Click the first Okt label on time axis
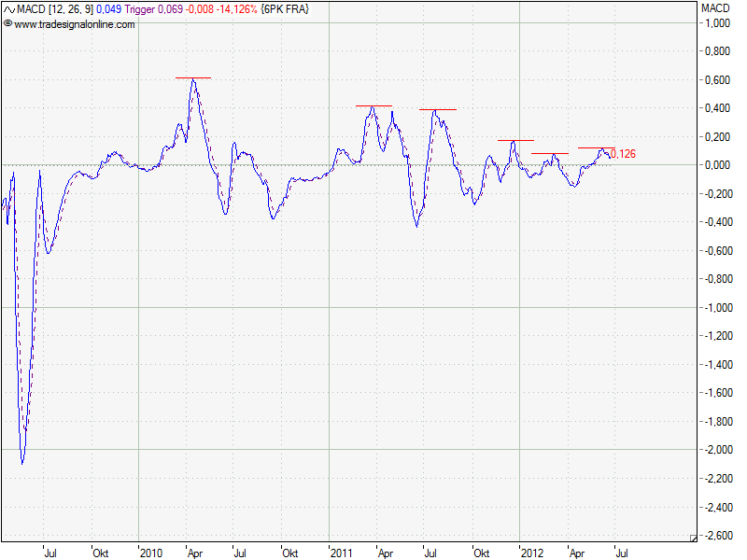The height and width of the screenshot is (560, 747). [x=101, y=553]
